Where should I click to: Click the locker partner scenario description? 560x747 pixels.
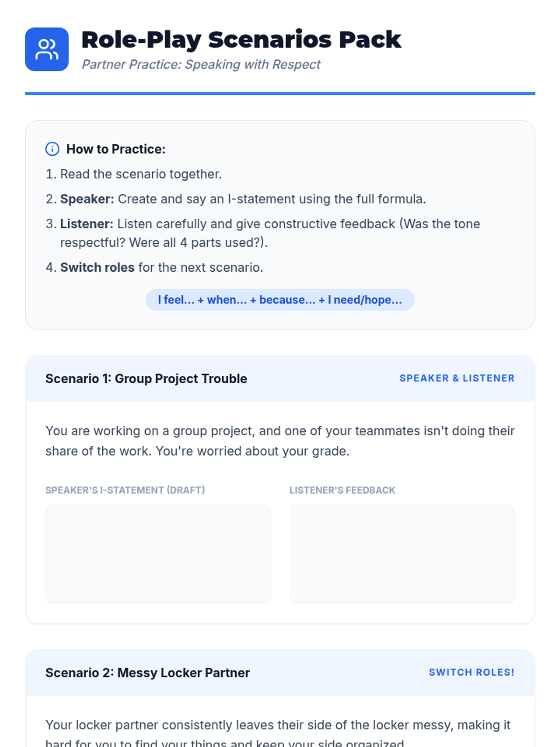(x=279, y=732)
